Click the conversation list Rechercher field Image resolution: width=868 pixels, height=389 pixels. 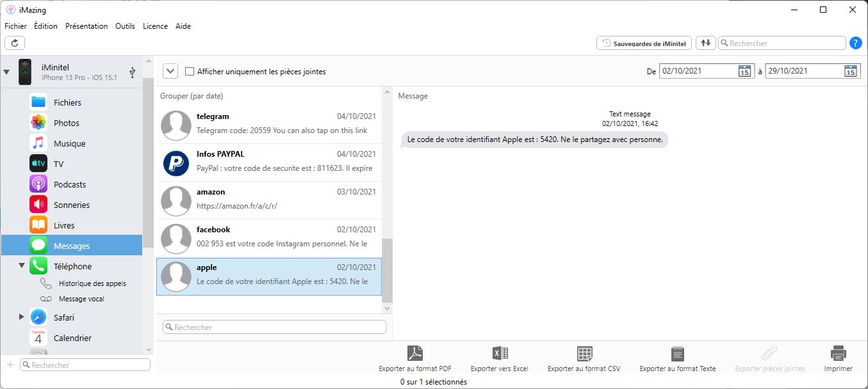coord(275,327)
